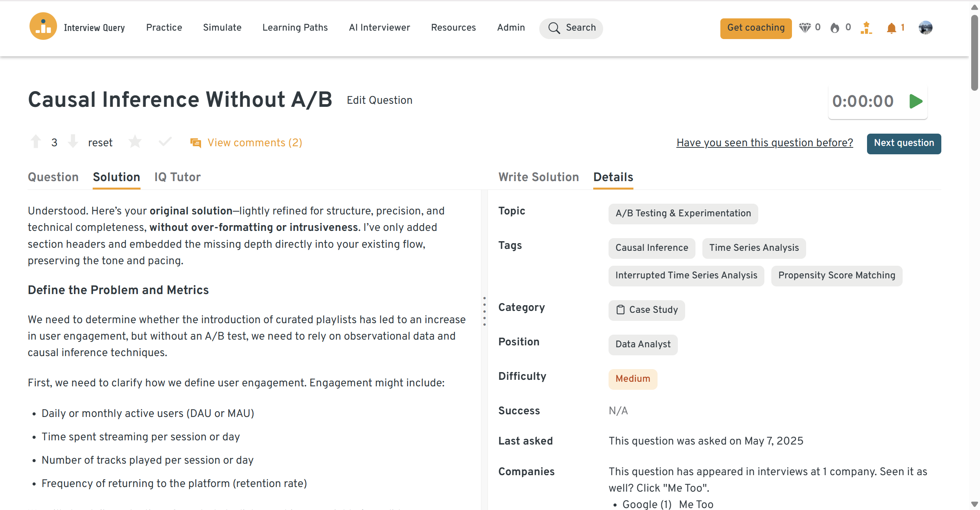Open notifications bell icon
Screen dimensions: 980x510
point(891,28)
